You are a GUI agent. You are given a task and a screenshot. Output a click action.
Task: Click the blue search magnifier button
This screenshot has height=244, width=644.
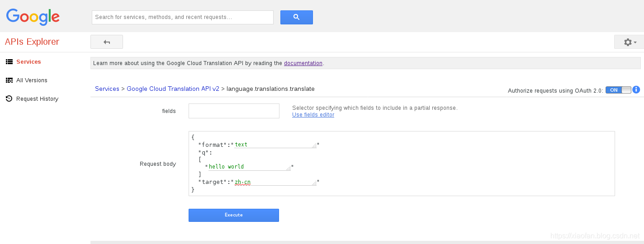coord(297,17)
